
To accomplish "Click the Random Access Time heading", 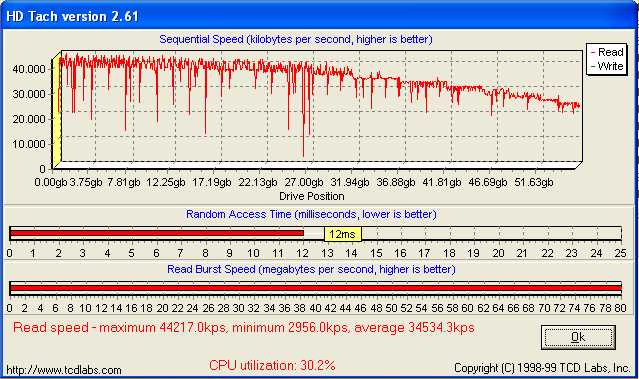I will pos(311,214).
